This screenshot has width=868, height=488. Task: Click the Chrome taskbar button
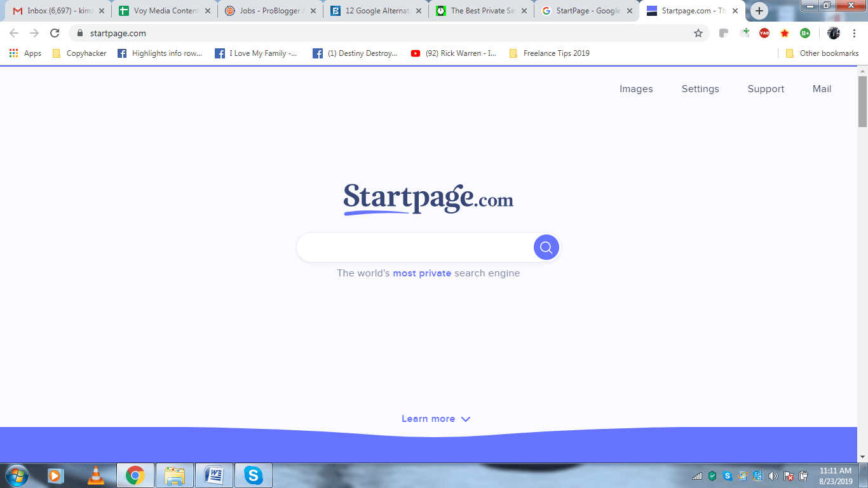(x=135, y=475)
